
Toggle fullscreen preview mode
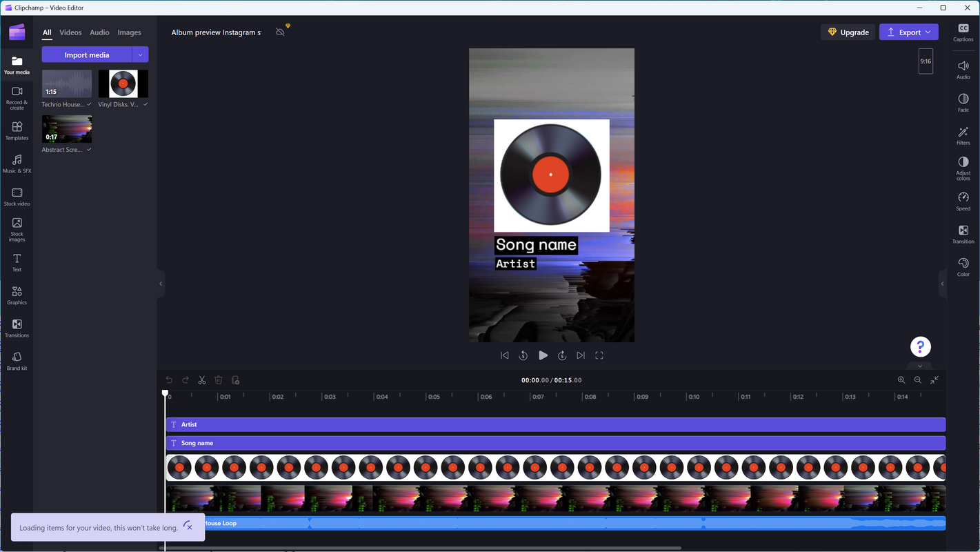pyautogui.click(x=599, y=355)
